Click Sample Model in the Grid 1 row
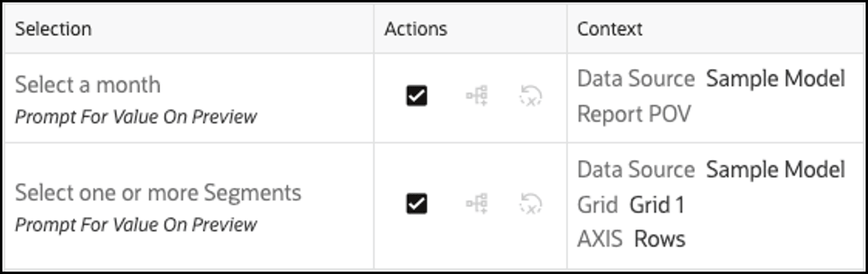Screen dimensions: 868x274 point(776,170)
